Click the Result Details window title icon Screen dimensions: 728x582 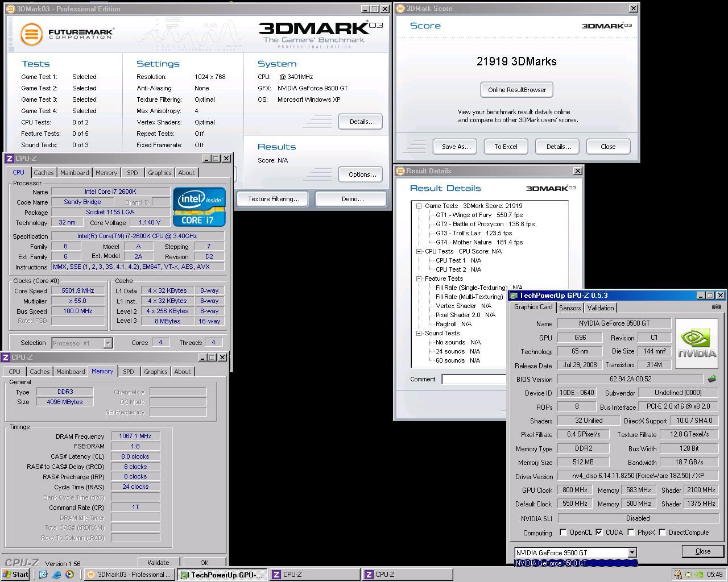click(400, 171)
